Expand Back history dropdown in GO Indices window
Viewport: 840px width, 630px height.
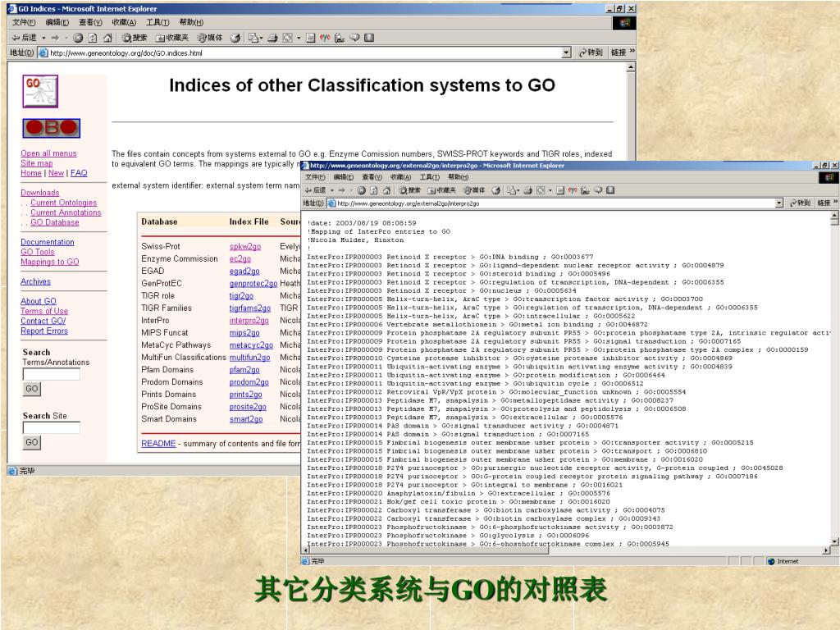pyautogui.click(x=44, y=38)
